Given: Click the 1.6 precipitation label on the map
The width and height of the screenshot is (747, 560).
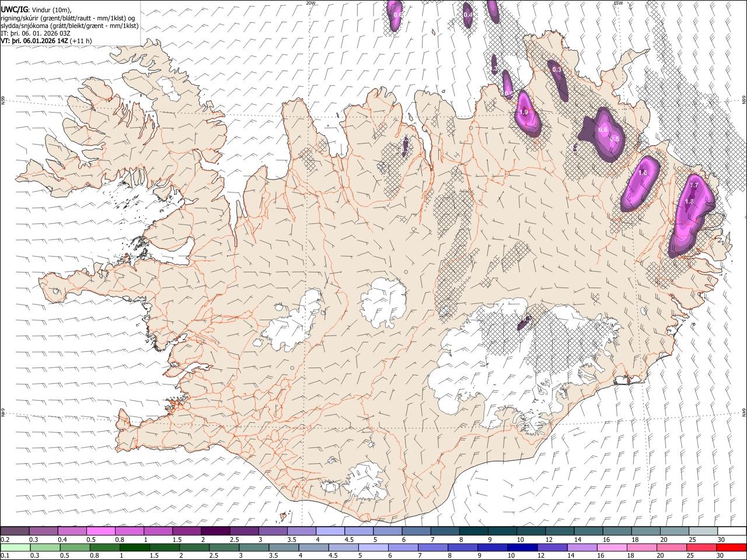Looking at the screenshot, I should pyautogui.click(x=643, y=173).
